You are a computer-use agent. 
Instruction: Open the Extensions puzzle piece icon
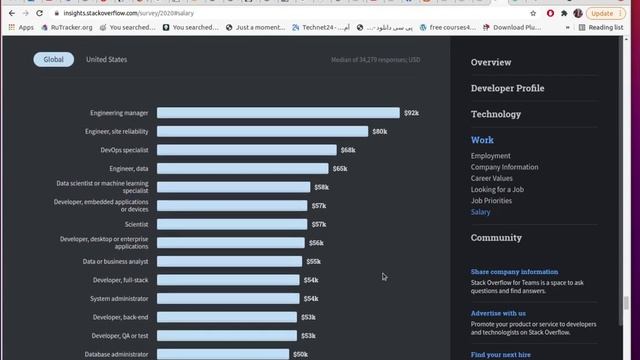click(564, 13)
